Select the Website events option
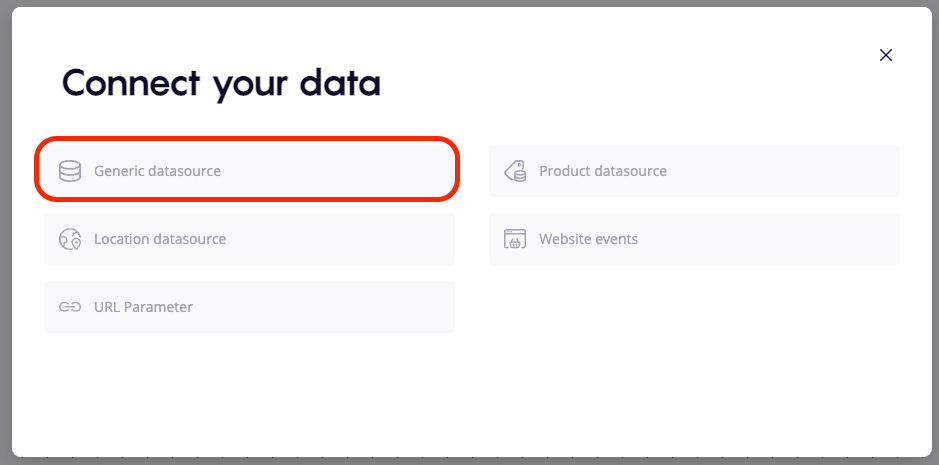Screen dimensions: 939x465 click(694, 239)
